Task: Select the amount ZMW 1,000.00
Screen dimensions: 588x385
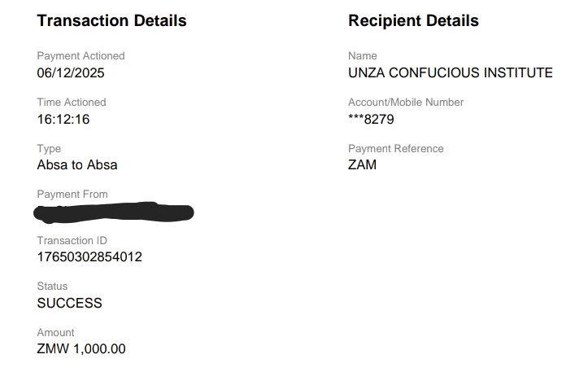Action: 81,349
